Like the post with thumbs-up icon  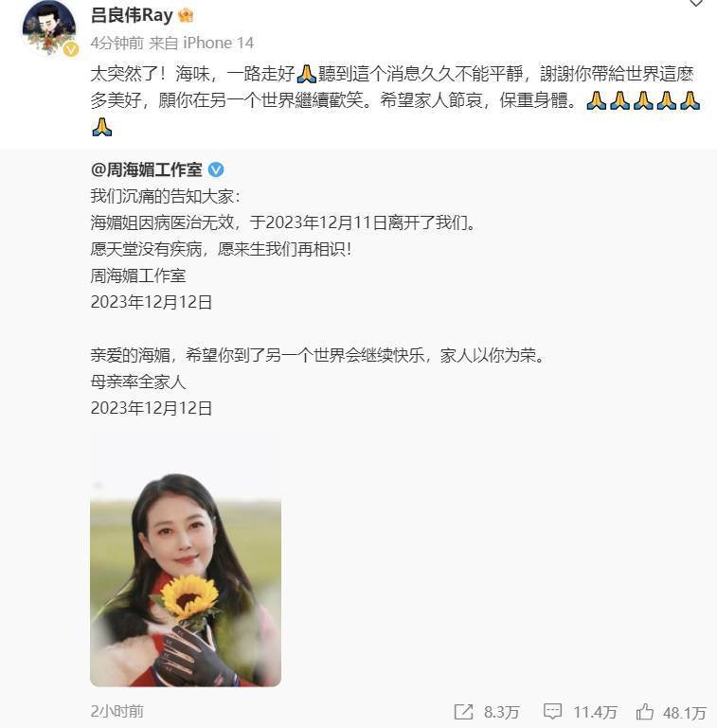[645, 711]
